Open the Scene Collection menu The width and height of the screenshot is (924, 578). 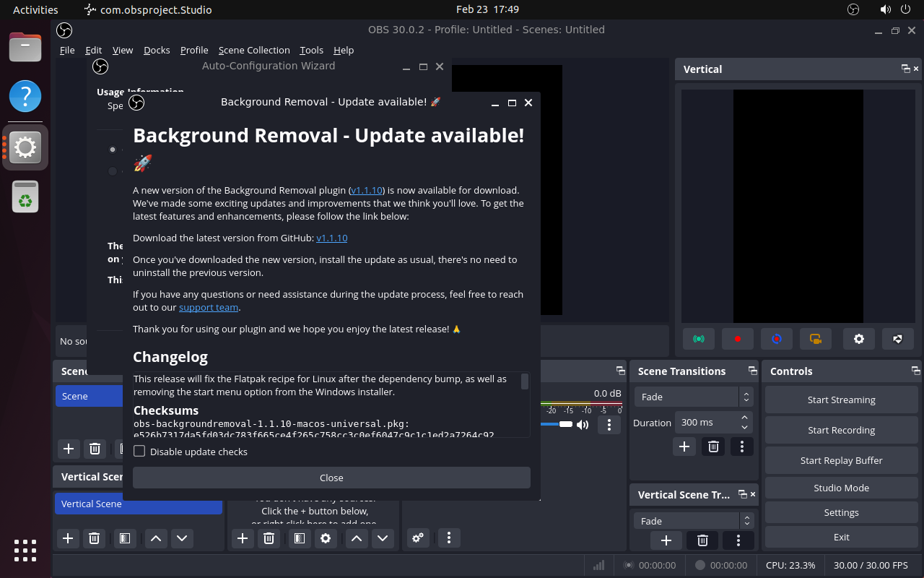tap(254, 50)
